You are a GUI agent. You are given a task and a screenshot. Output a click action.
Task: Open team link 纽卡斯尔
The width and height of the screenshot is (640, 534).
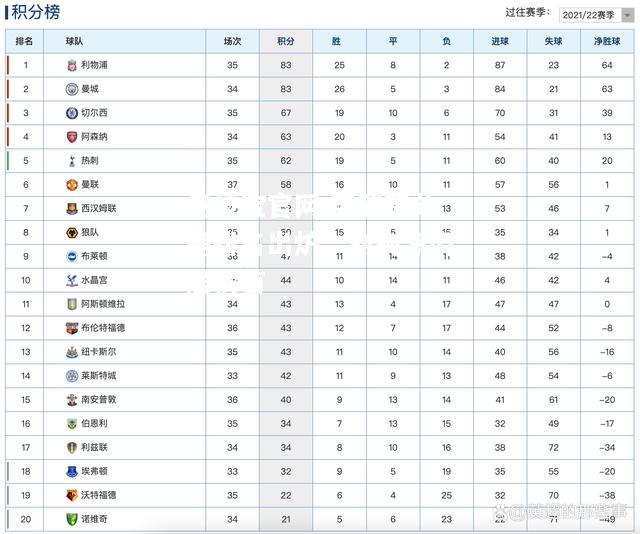(x=99, y=352)
